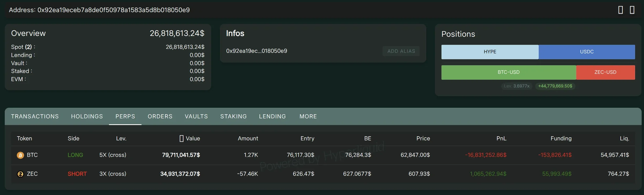
Task: Click shortened address 0x92ea19ec...018050e9
Action: click(256, 51)
